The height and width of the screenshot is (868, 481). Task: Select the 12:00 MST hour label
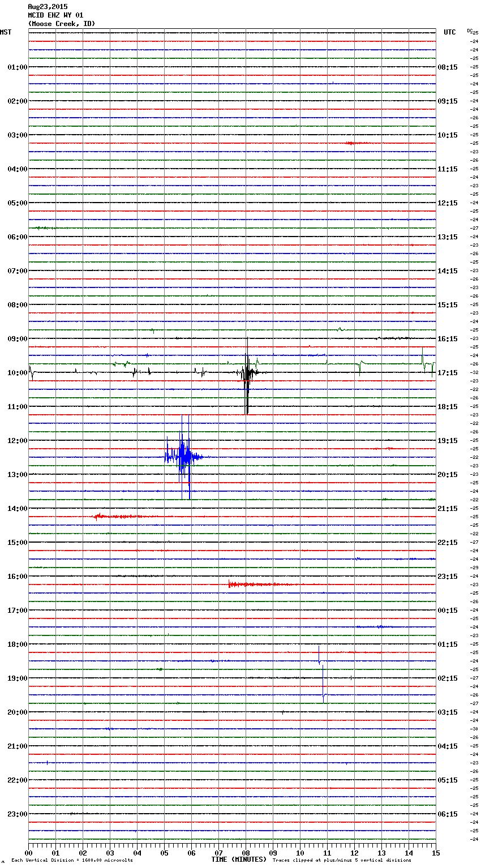(17, 441)
